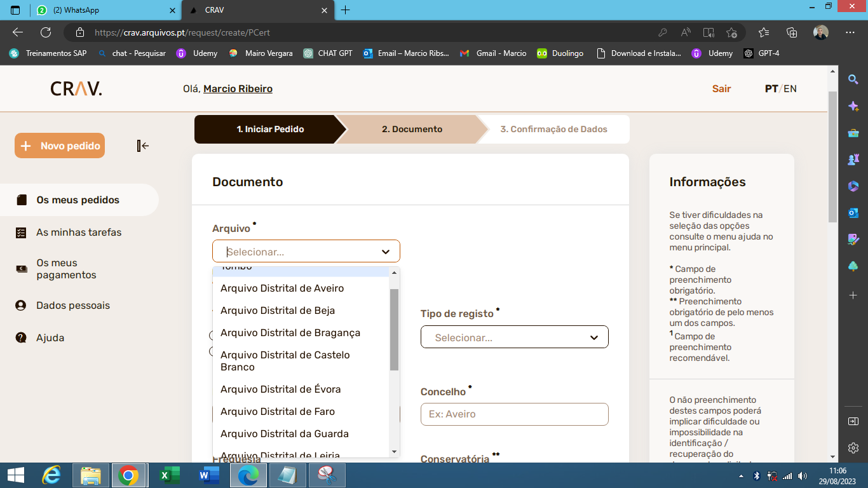Click the dropdown list scroll up arrow
The height and width of the screenshot is (488, 868).
(x=394, y=272)
